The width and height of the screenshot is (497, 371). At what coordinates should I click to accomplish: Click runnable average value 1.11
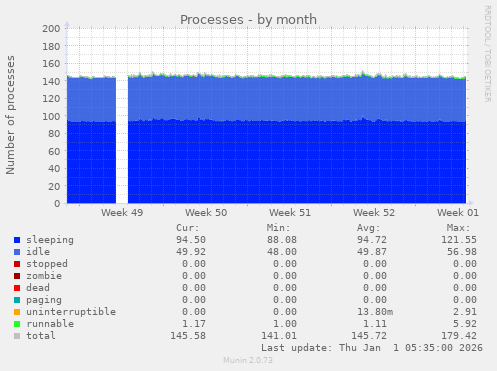point(375,324)
